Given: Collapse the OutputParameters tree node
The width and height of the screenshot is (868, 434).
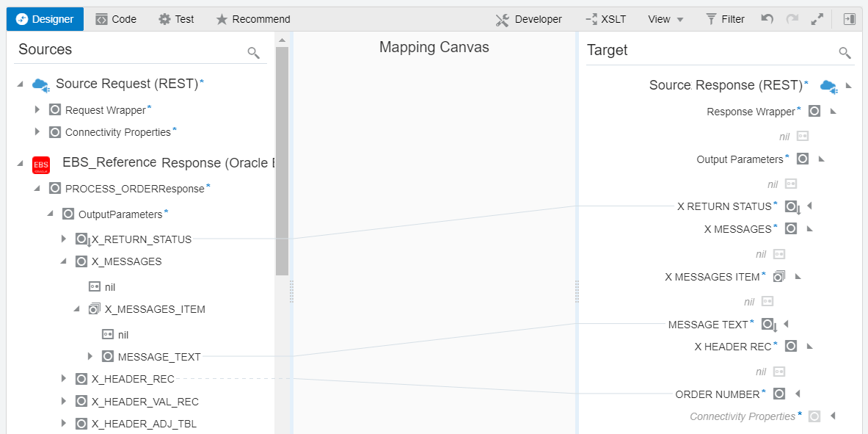Looking at the screenshot, I should click(x=50, y=214).
